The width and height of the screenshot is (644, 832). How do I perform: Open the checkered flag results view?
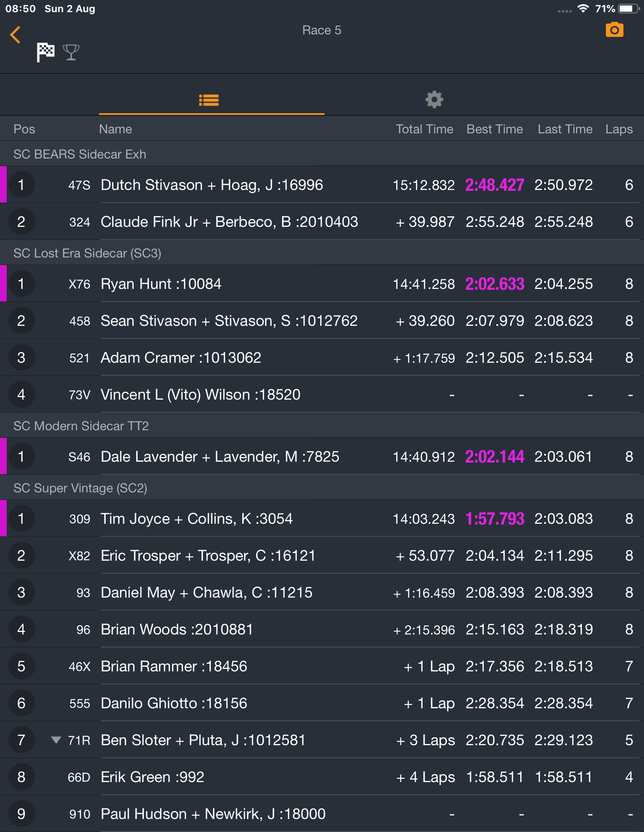(x=45, y=52)
